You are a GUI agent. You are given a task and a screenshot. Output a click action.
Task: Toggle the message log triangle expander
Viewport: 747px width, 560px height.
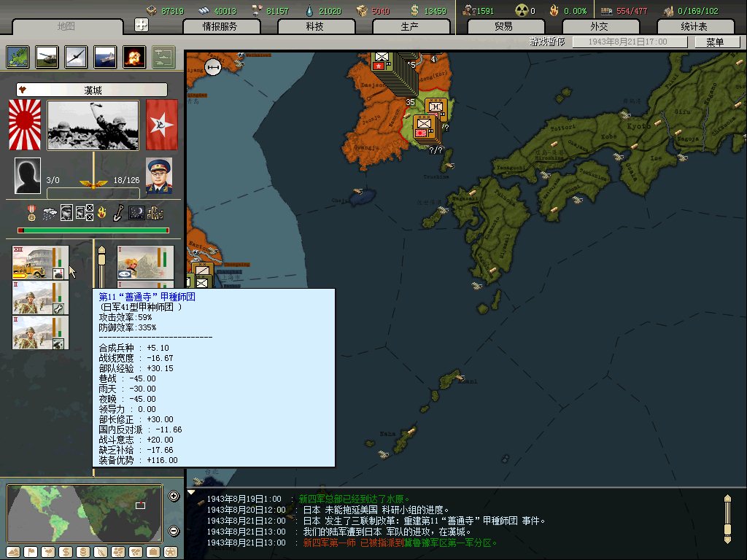click(x=191, y=492)
